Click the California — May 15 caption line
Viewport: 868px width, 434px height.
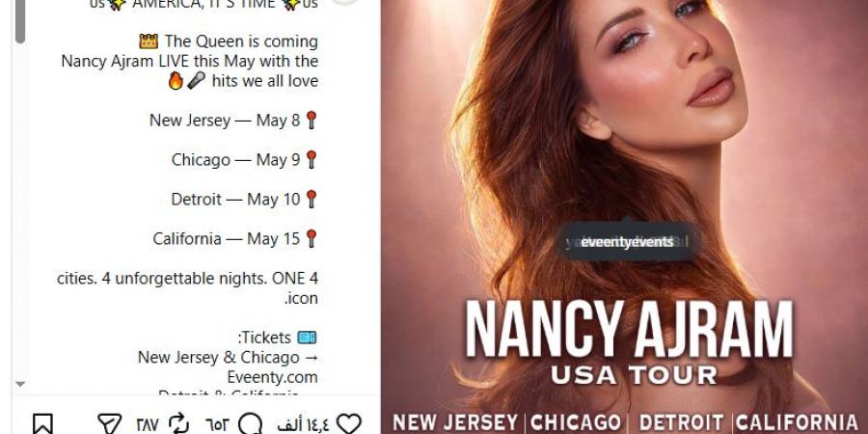(235, 238)
